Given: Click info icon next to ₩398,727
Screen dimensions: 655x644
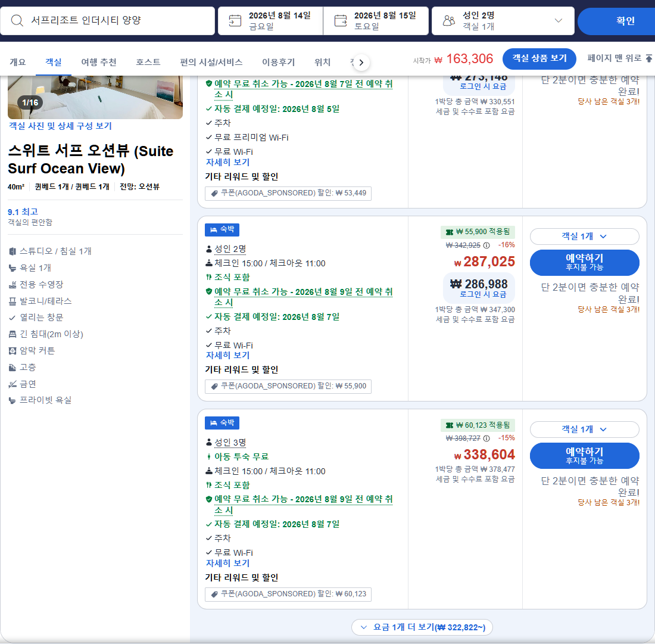Looking at the screenshot, I should pyautogui.click(x=486, y=438).
